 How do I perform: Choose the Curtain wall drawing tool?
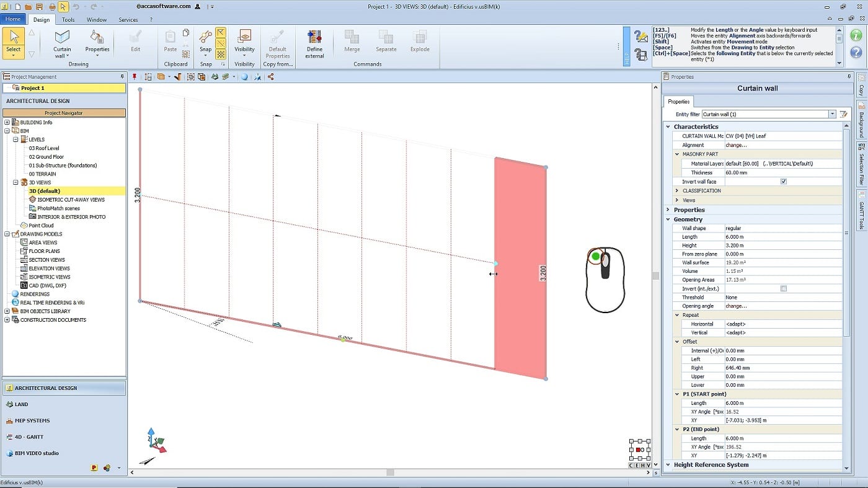pyautogui.click(x=62, y=43)
